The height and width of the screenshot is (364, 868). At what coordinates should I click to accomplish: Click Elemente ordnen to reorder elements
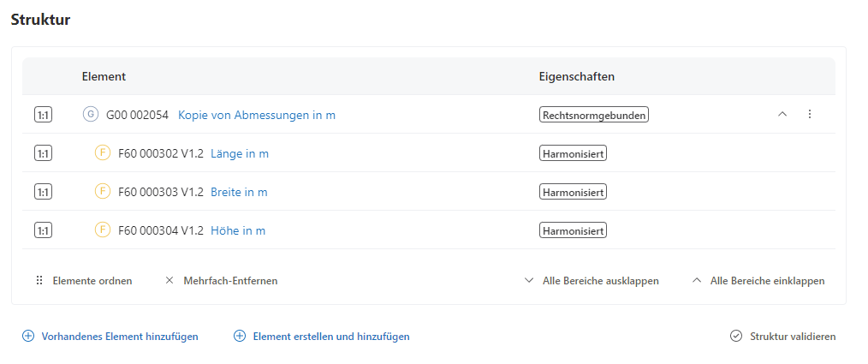[x=84, y=281]
